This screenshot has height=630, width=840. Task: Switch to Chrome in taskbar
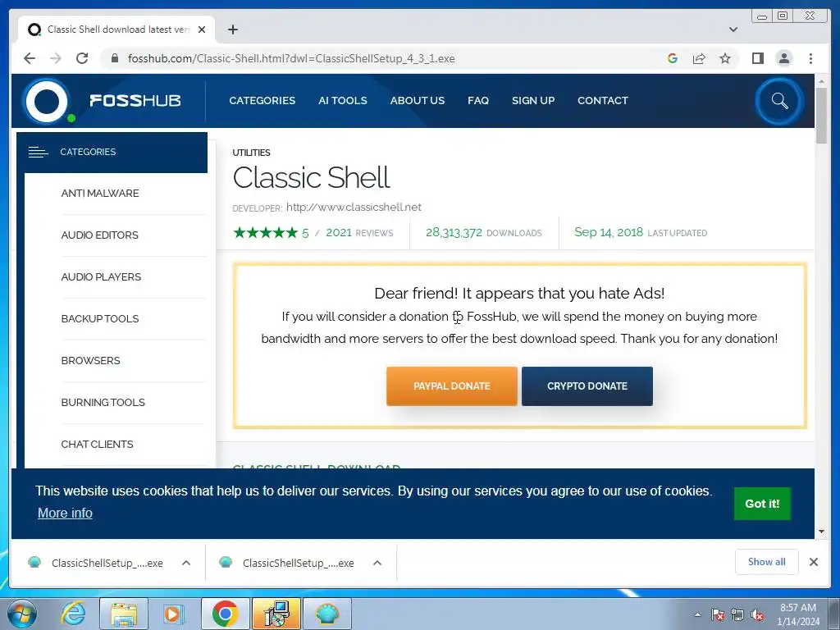tap(225, 614)
